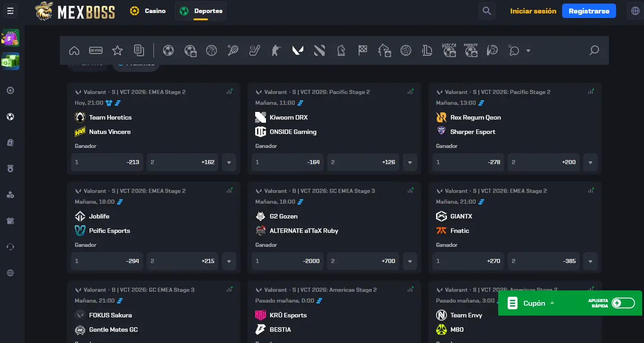This screenshot has height=343, width=644.
Task: Select the basketball sport icon
Action: pos(212,50)
